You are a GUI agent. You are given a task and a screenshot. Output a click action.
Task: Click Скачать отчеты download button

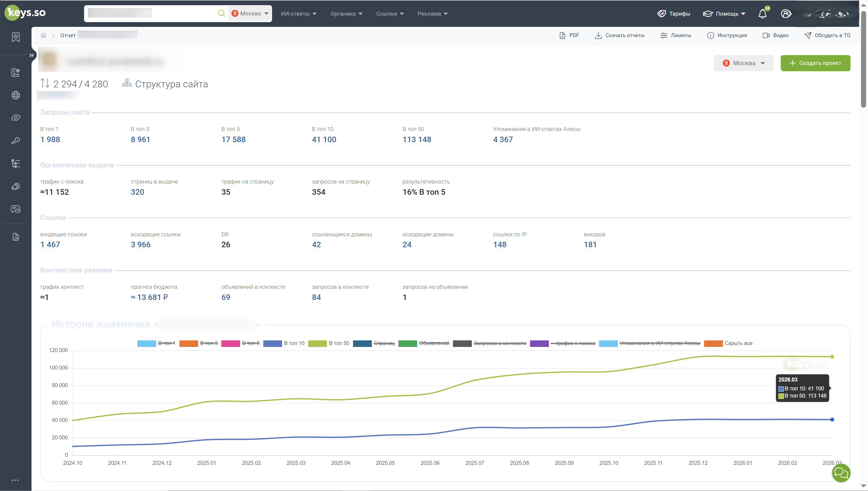[619, 35]
